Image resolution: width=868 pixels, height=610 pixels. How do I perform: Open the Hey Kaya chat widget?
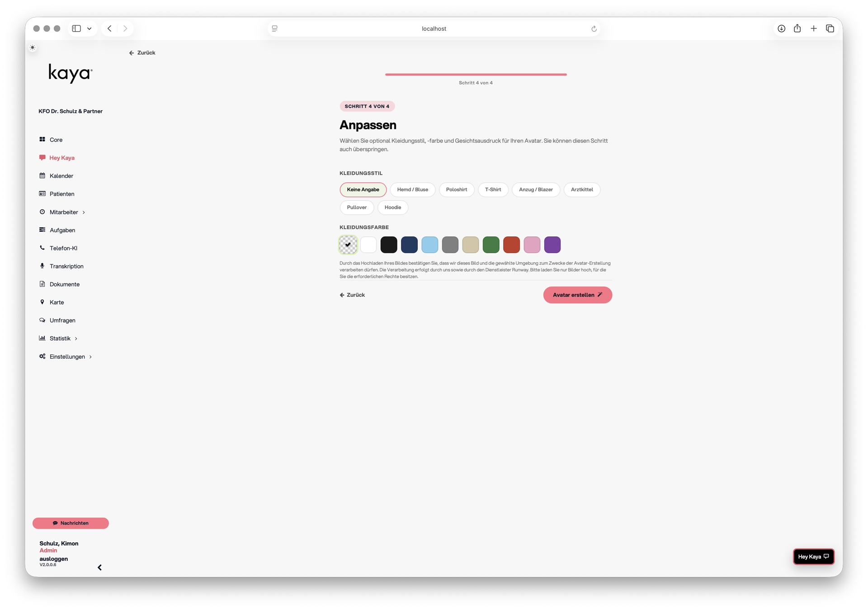813,557
